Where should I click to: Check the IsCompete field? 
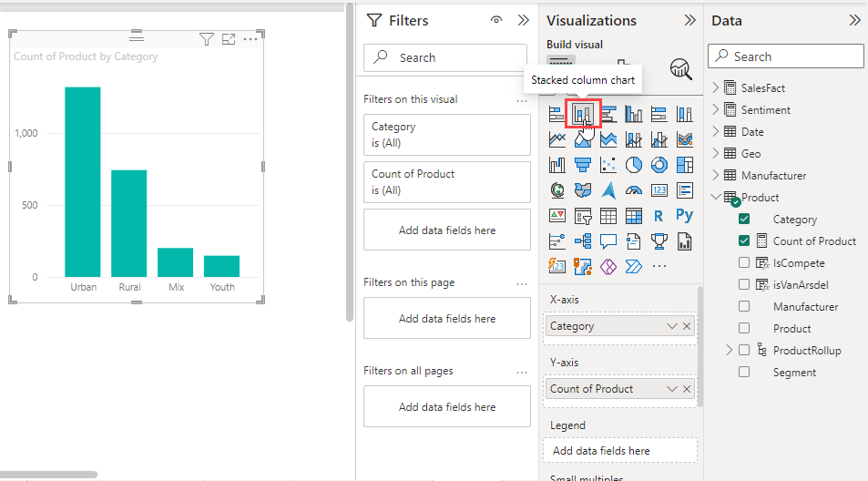pyautogui.click(x=744, y=262)
